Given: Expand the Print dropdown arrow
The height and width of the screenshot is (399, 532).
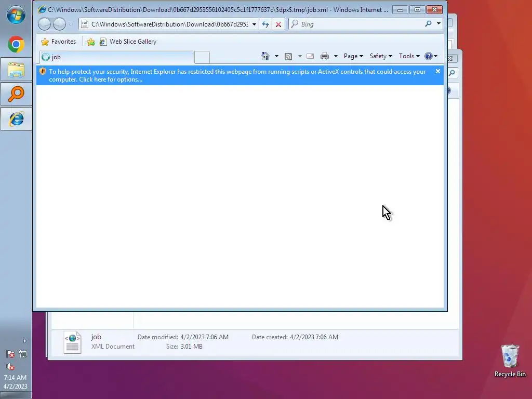Looking at the screenshot, I should coord(336,56).
